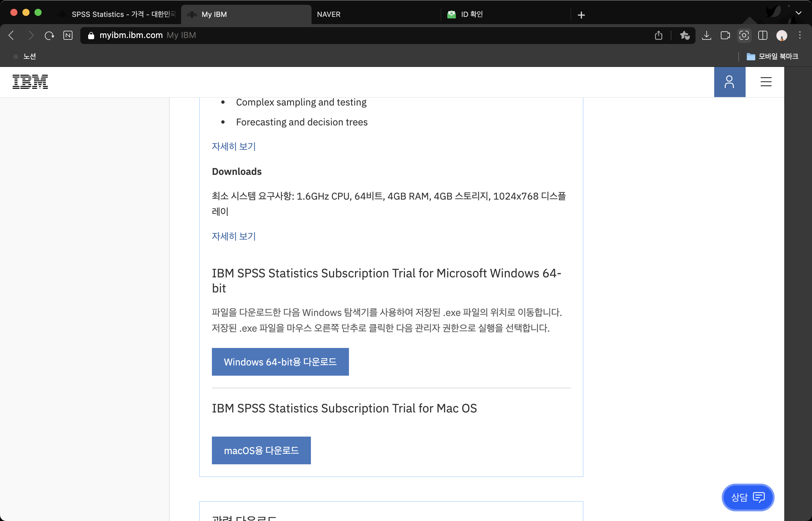This screenshot has width=812, height=521.
Task: Open the browser three-dot menu
Action: coord(800,36)
